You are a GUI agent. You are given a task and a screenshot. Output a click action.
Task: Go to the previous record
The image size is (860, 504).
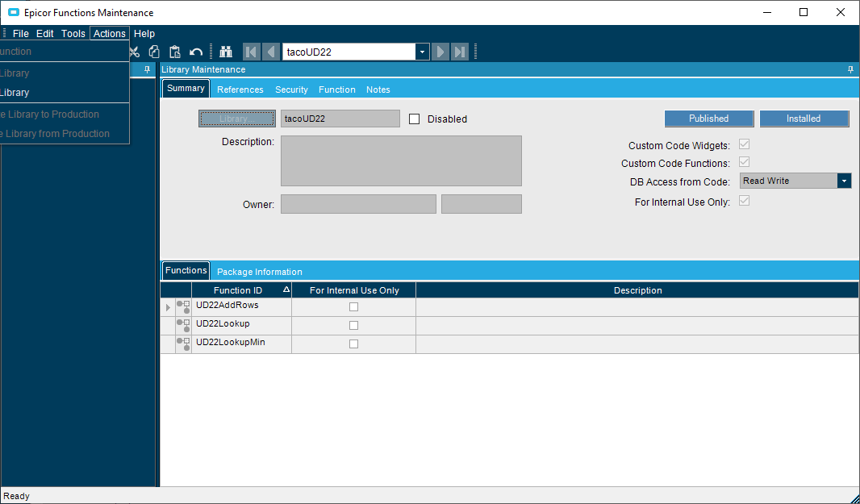(271, 52)
